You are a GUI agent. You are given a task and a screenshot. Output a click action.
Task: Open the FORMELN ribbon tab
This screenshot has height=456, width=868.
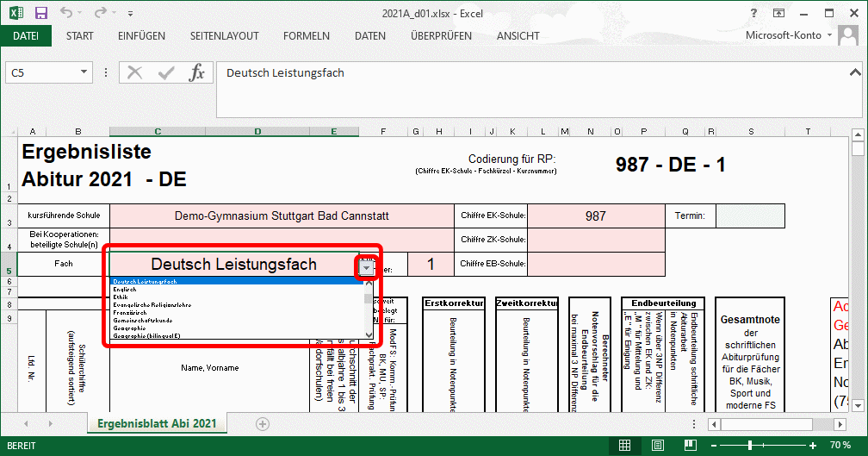[306, 36]
